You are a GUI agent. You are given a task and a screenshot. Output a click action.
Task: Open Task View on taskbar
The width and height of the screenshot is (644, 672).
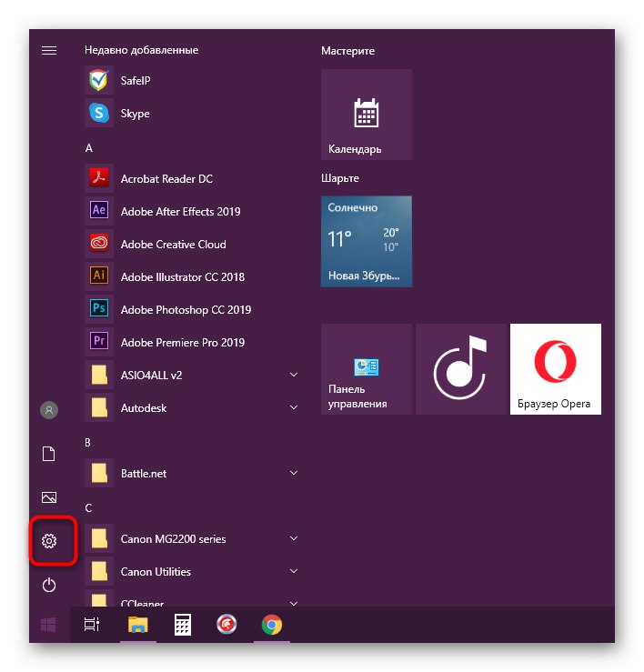[x=92, y=625]
